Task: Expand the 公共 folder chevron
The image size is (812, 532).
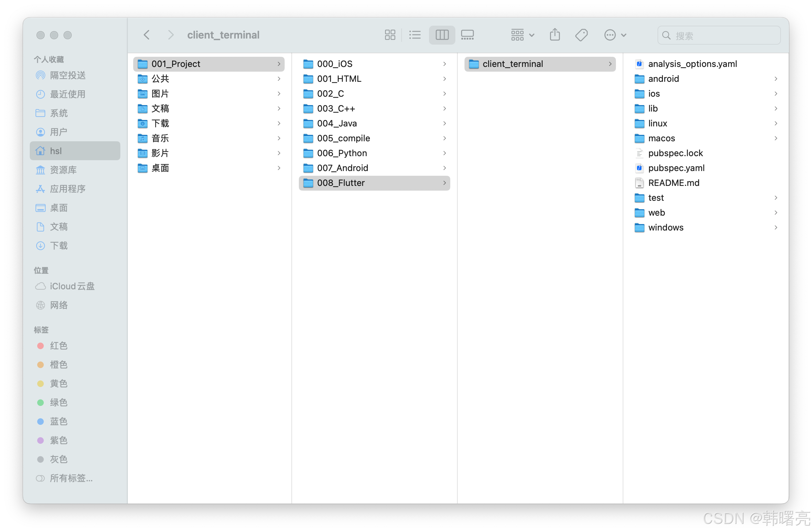Action: click(x=279, y=79)
